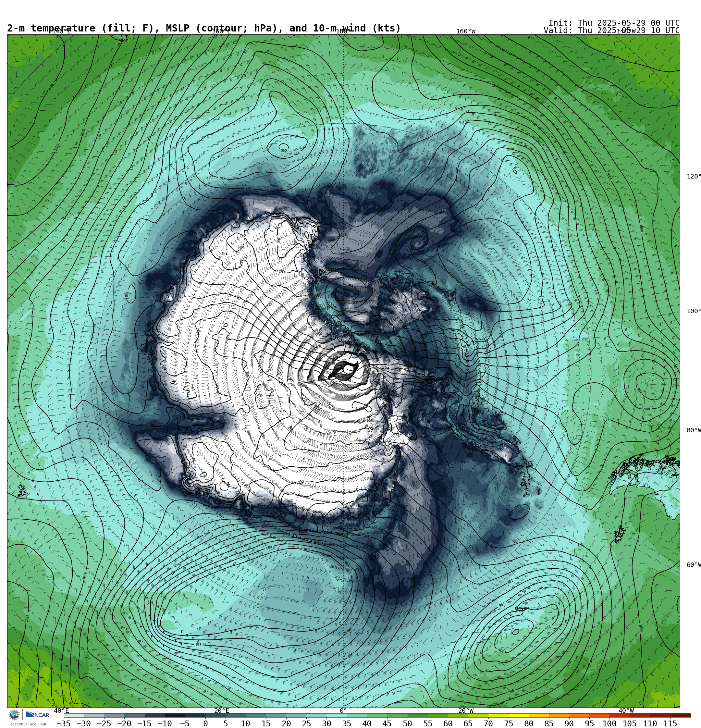Viewport: 701px width, 728px height.
Task: Pick the -25 to -20 colorbar swatch
Action: tap(115, 715)
